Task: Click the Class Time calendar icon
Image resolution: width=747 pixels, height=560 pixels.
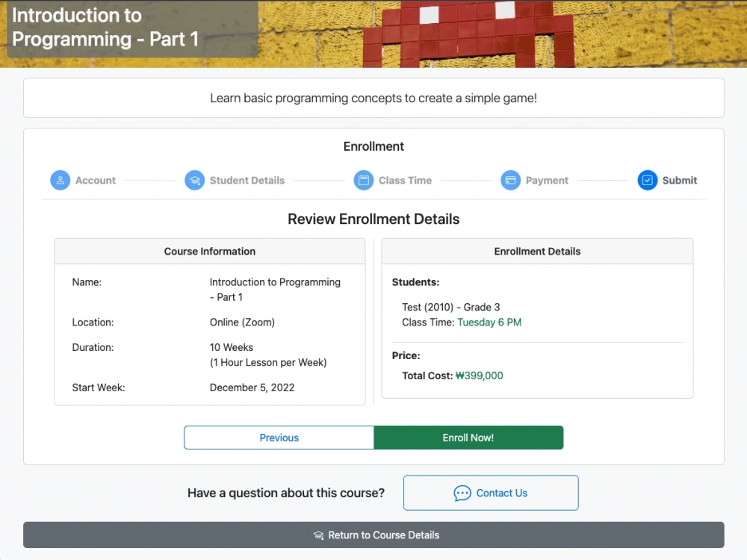Action: [x=364, y=181]
